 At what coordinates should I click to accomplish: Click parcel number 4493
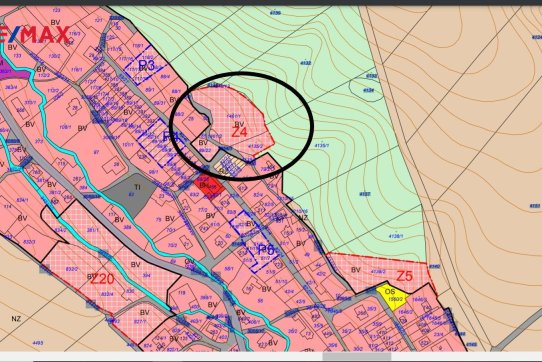38,343
